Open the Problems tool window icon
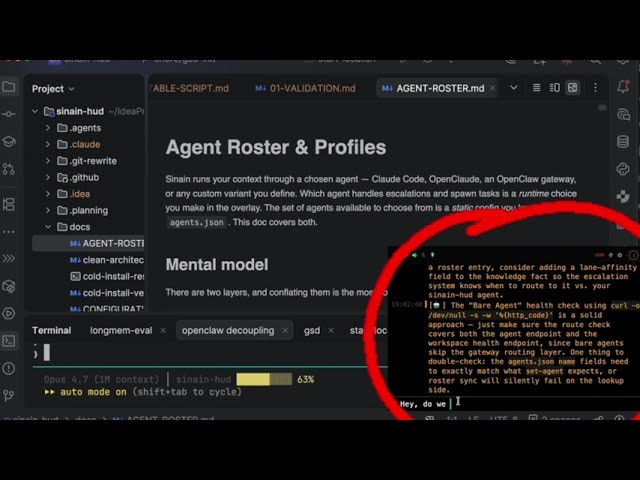 (x=9, y=368)
